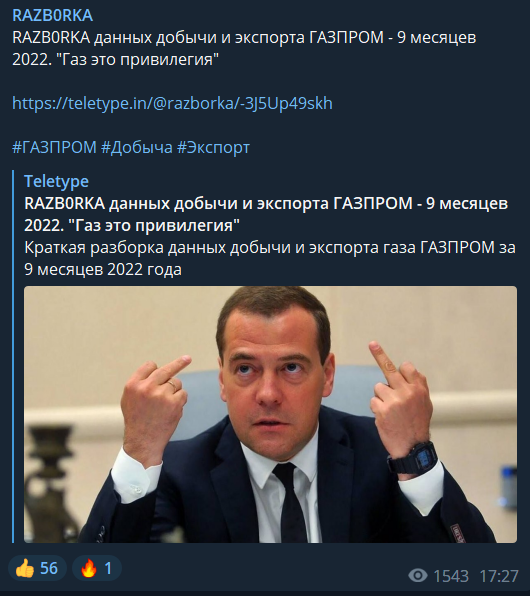
Task: Click the fire emoji reaction
Action: pos(89,569)
